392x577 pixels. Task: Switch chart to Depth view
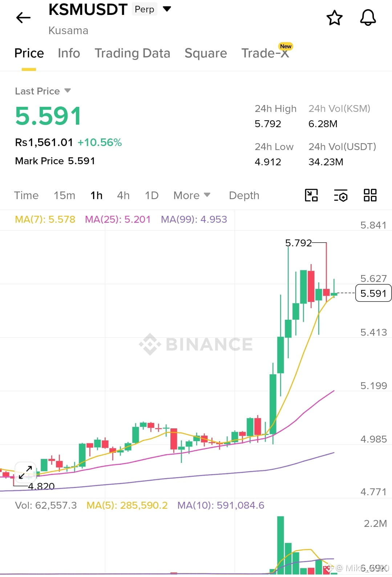pyautogui.click(x=244, y=195)
